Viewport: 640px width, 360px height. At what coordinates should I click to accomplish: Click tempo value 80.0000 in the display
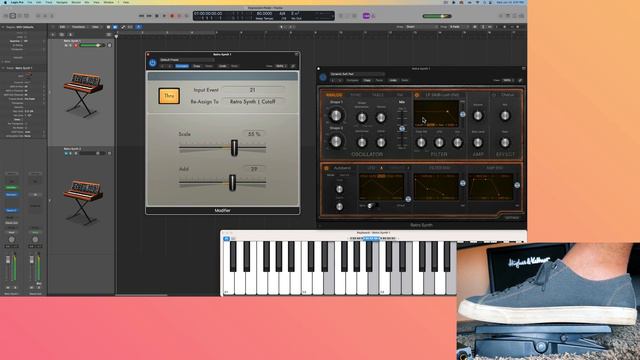pos(264,13)
